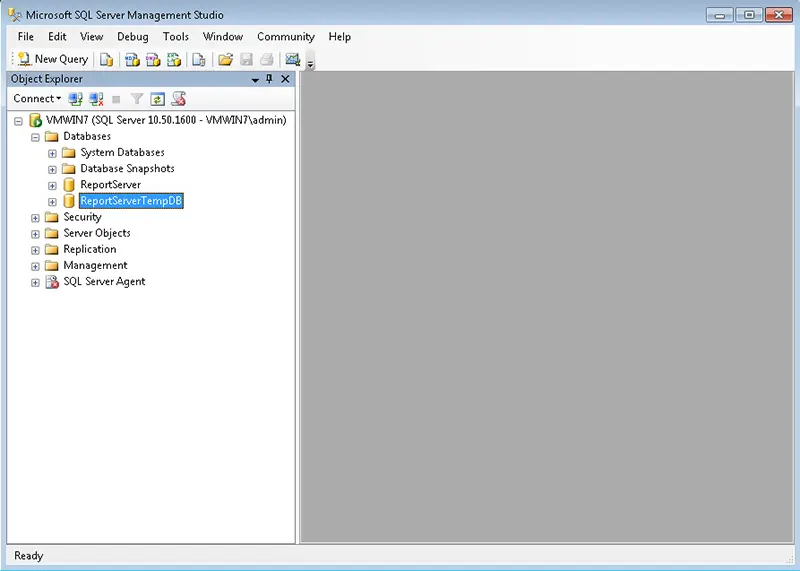Open the Window menu
800x571 pixels.
223,37
